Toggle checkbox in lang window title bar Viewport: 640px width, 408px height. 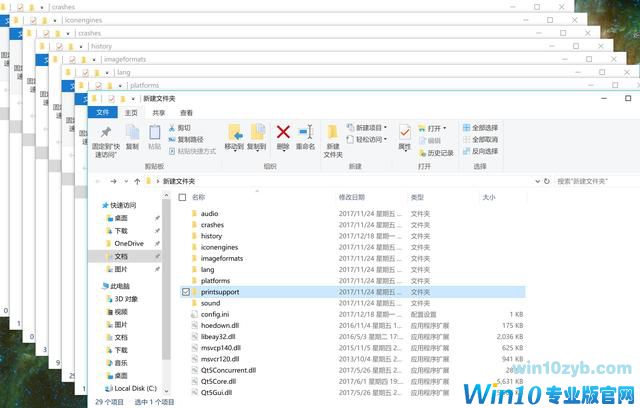85,73
